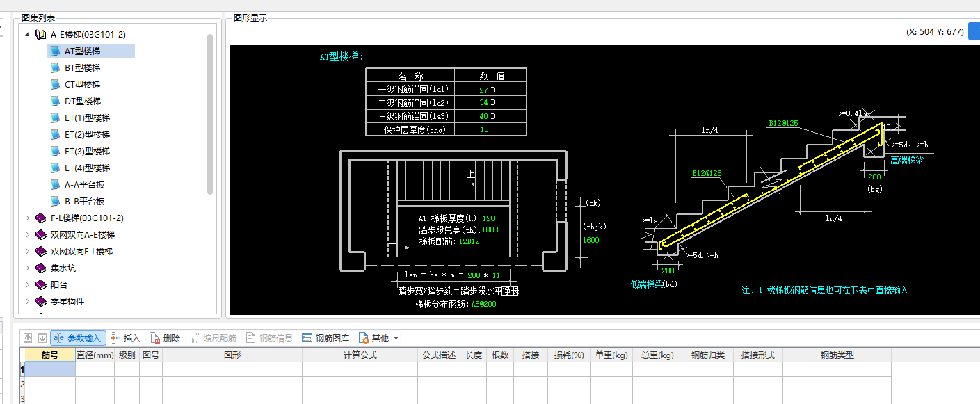980x404 pixels.
Task: Expand the 双网双向F-L楼梯 node arrow
Action: (x=27, y=251)
